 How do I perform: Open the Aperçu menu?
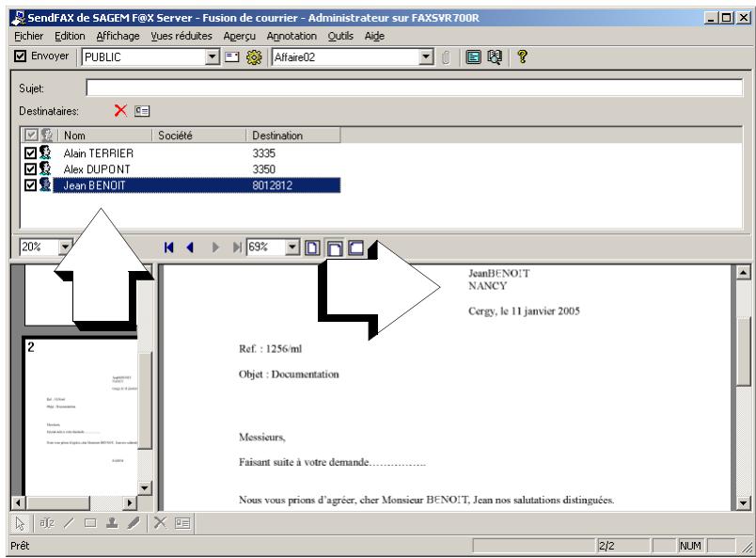[239, 36]
